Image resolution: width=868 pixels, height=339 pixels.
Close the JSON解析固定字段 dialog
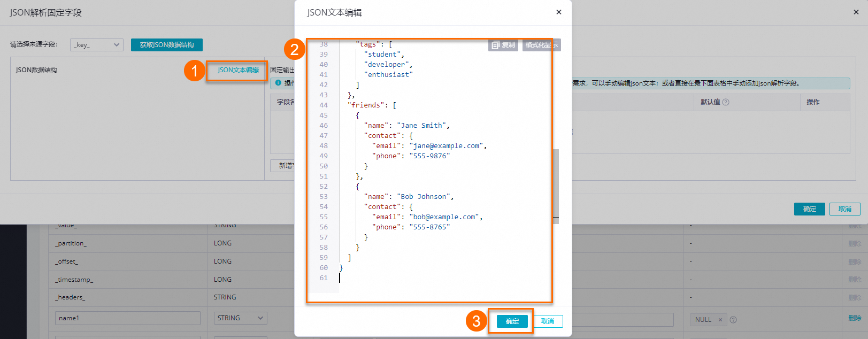tap(856, 12)
